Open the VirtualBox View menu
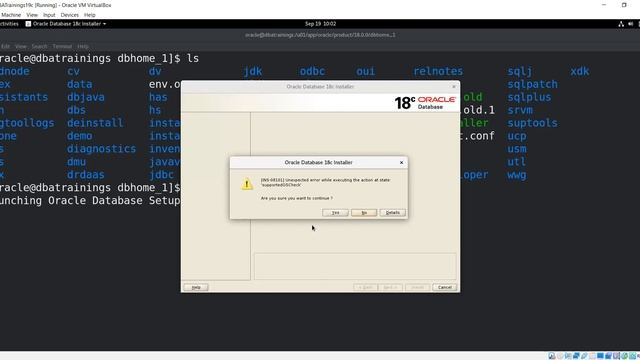640x360 pixels. pos(32,15)
